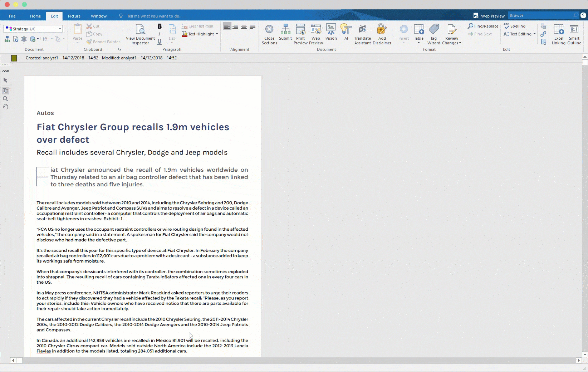Open the AI lightbulb tool

(346, 32)
